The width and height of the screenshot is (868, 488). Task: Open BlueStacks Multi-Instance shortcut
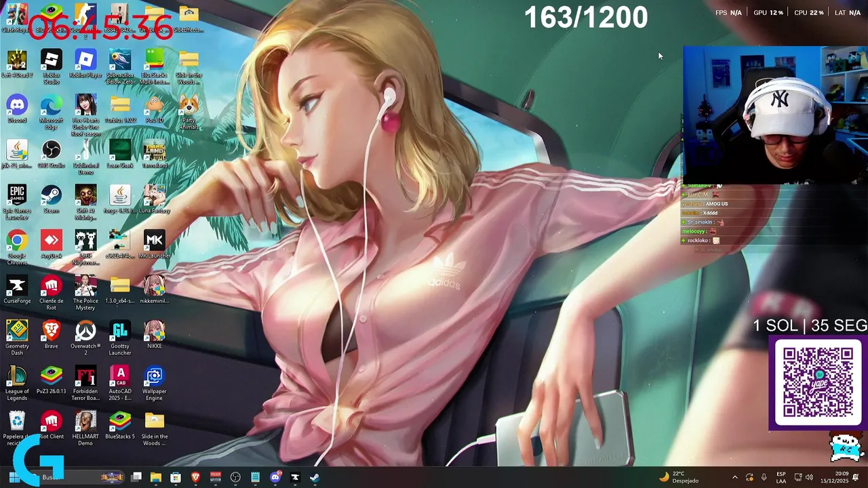(x=154, y=66)
